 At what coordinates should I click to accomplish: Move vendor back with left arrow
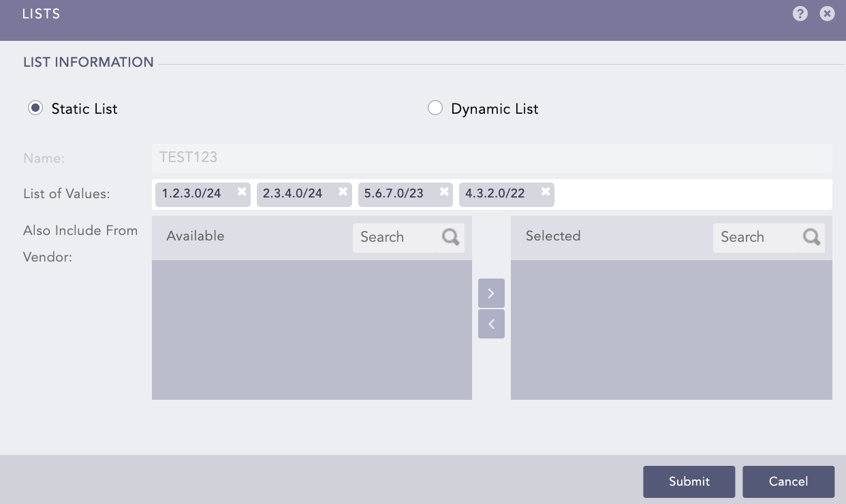click(491, 324)
